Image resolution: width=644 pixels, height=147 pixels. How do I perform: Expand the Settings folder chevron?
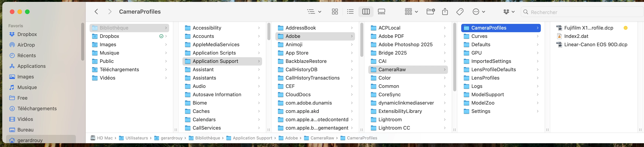click(537, 111)
